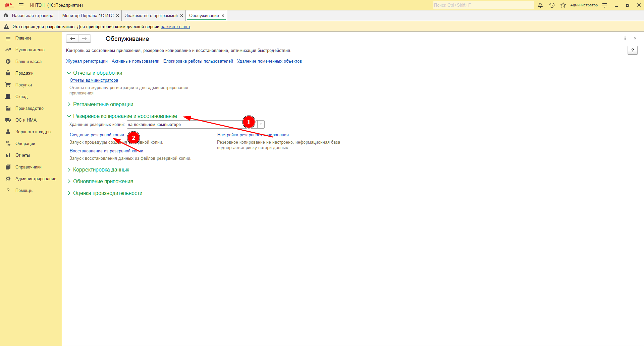644x346 pixels.
Task: Switch to the Начальная страница tab
Action: pos(30,16)
